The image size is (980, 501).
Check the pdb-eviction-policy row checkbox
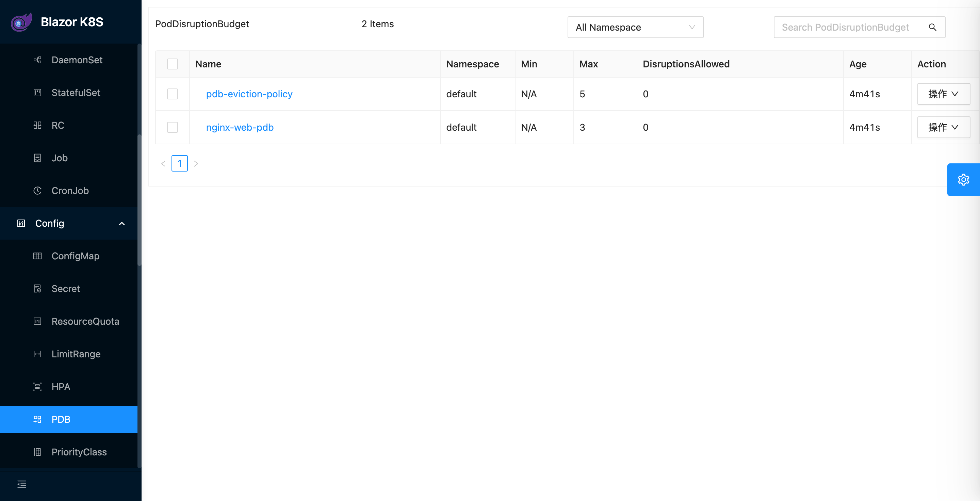[x=172, y=94]
